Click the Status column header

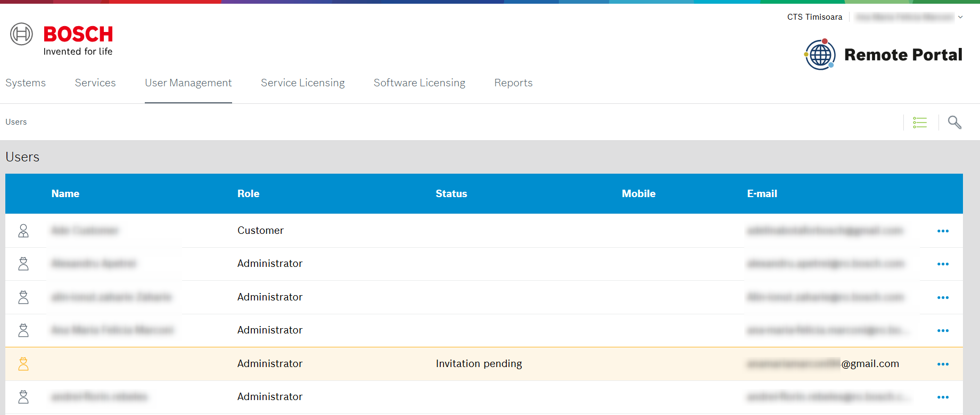pos(451,194)
